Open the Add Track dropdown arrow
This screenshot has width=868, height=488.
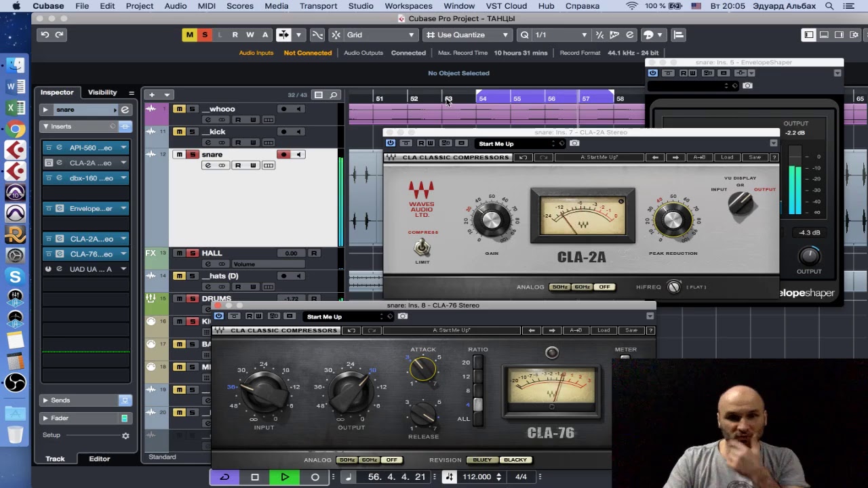point(166,95)
